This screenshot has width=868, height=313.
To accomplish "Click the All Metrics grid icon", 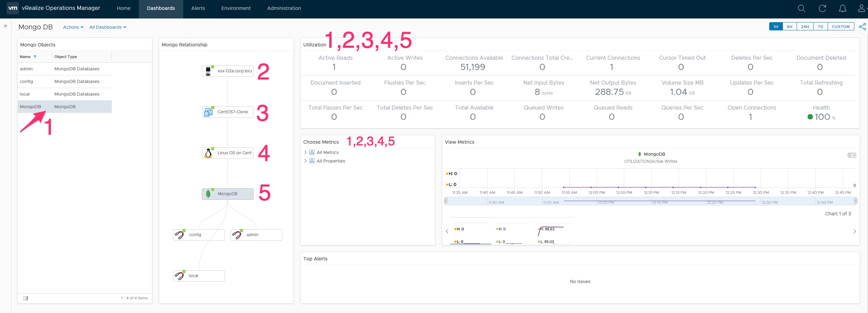I will [x=312, y=153].
